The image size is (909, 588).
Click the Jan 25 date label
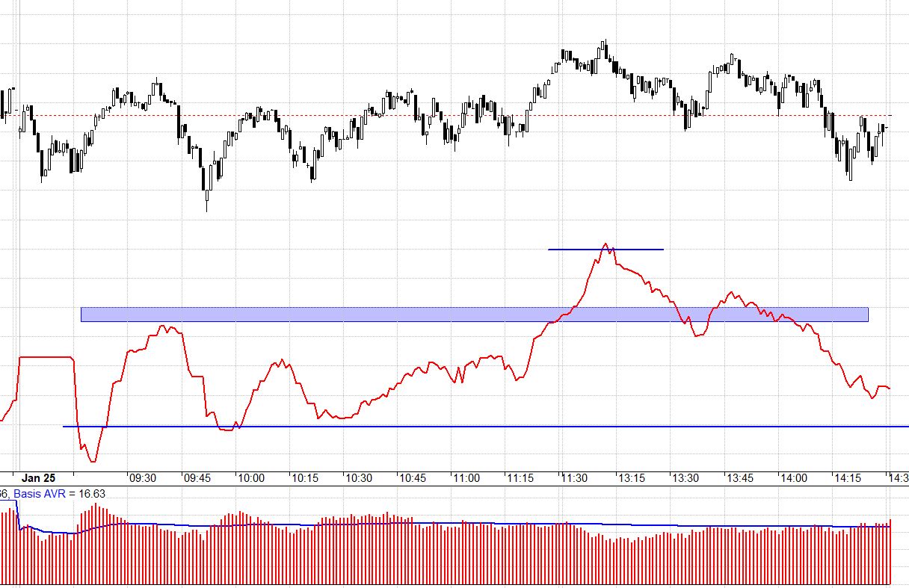tap(39, 478)
